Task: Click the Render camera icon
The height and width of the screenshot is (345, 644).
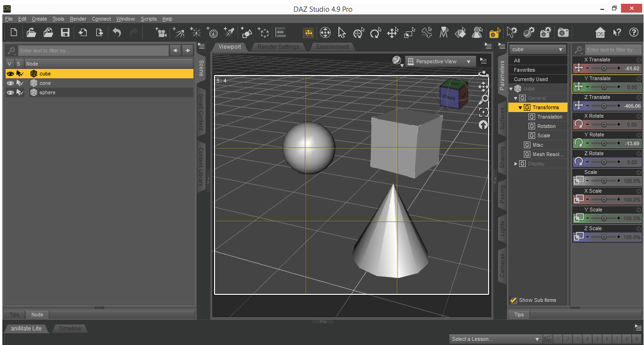Action: [x=563, y=32]
